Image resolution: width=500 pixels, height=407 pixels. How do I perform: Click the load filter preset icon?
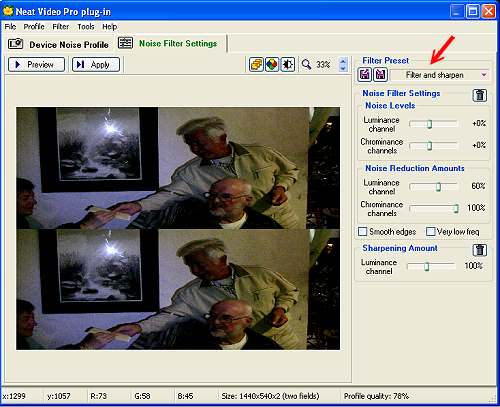click(365, 75)
